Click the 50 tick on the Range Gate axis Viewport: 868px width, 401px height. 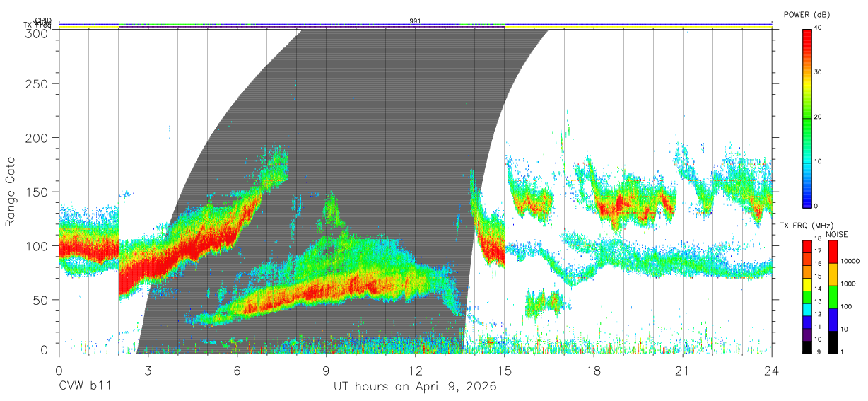[x=42, y=300]
